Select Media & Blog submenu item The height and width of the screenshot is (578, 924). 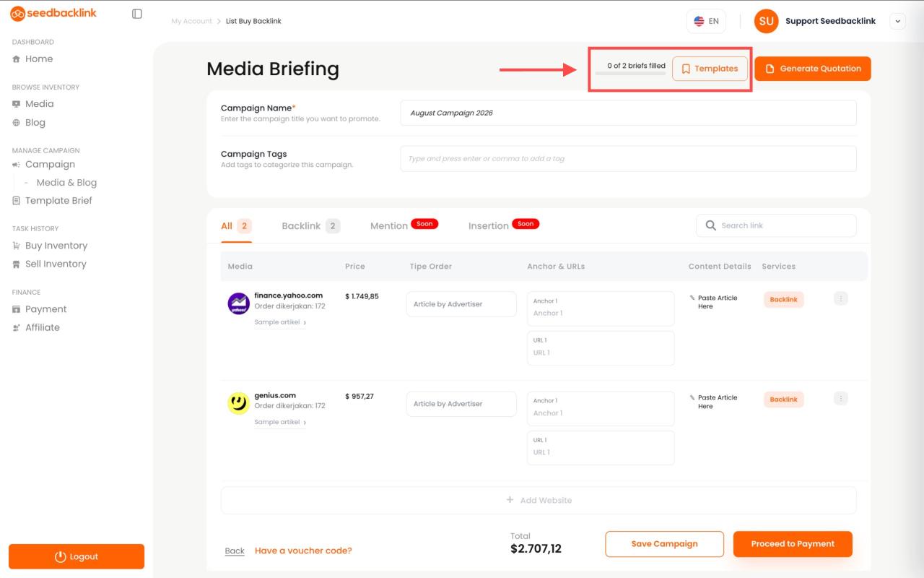click(x=66, y=183)
